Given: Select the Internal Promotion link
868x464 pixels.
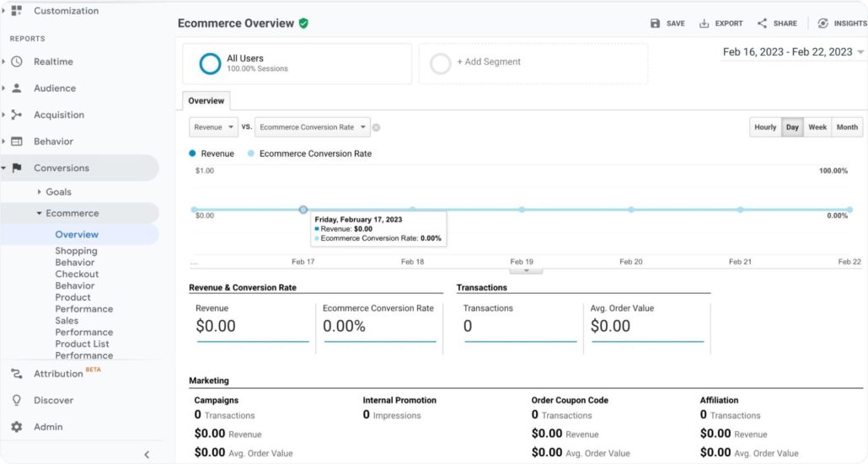Looking at the screenshot, I should [399, 400].
